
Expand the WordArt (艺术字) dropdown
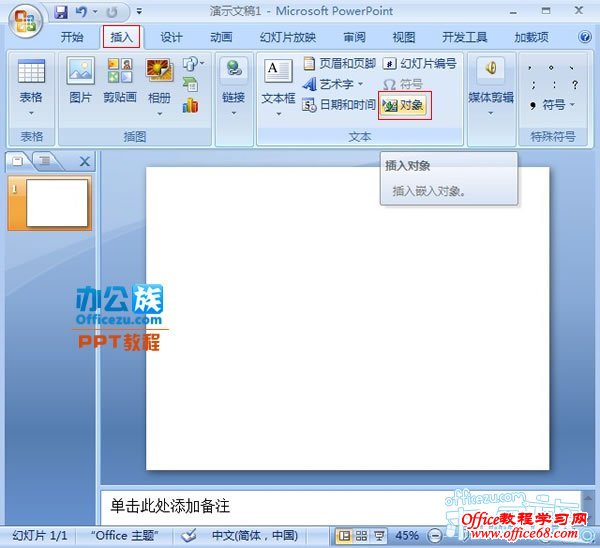361,85
